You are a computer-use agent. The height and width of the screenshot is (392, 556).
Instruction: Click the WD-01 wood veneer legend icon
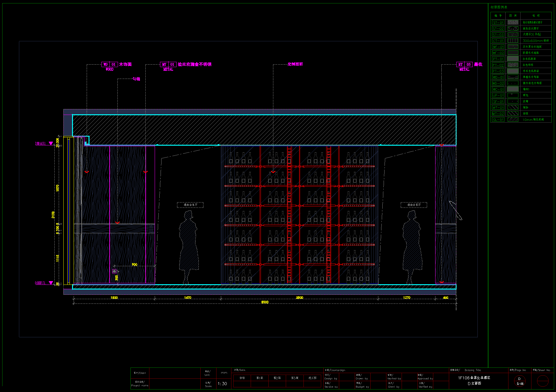click(513, 77)
